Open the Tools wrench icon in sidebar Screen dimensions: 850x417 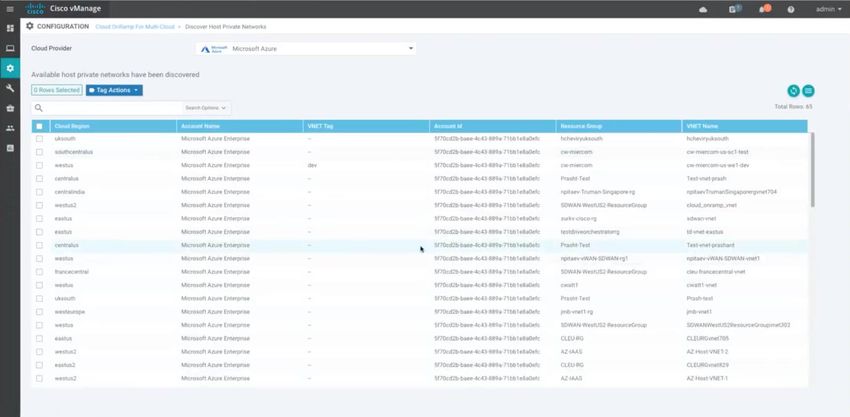[10, 88]
